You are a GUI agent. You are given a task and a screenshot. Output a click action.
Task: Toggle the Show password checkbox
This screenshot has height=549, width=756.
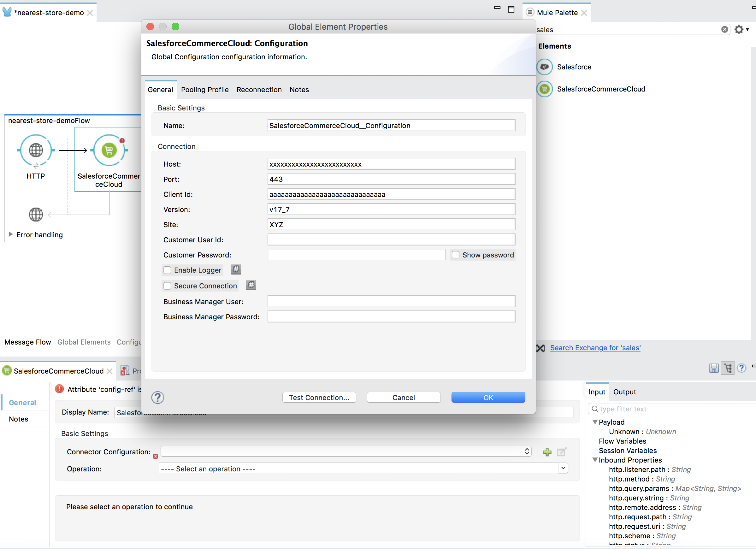[x=456, y=255]
